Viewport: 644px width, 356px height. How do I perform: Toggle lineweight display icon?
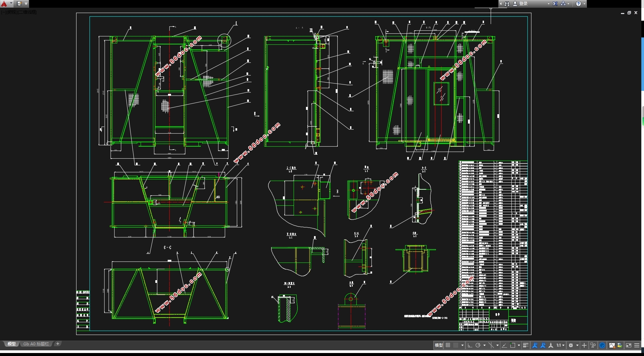point(525,345)
